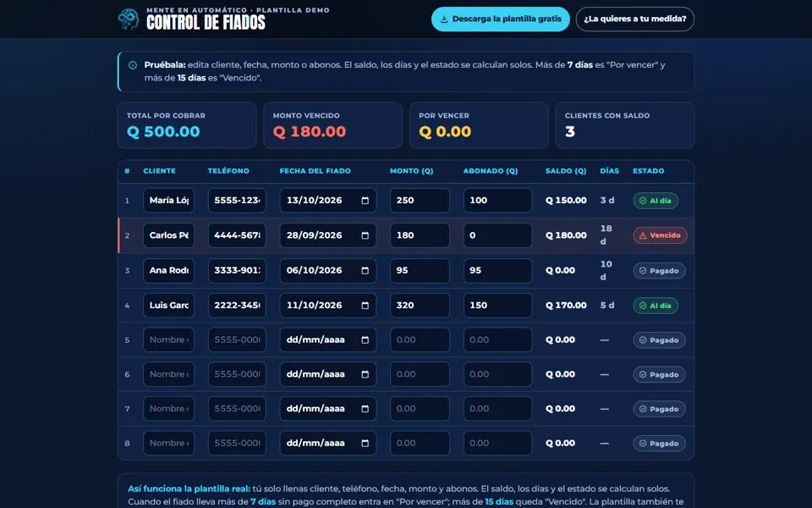
Task: Click the info icon beside Pruébala
Action: 133,65
